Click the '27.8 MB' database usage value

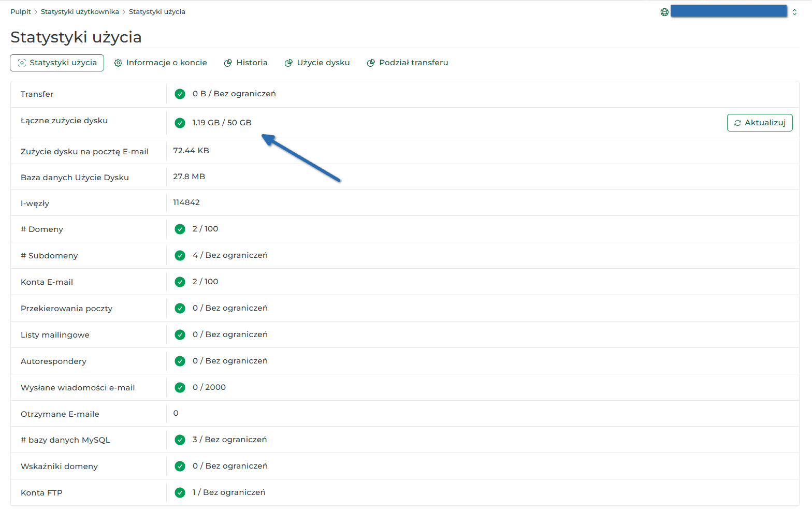189,177
